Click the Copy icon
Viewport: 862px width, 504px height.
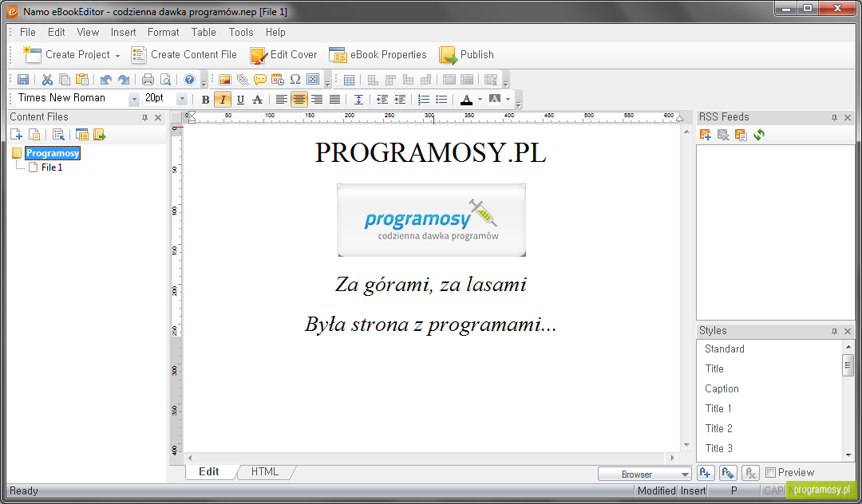[x=65, y=80]
